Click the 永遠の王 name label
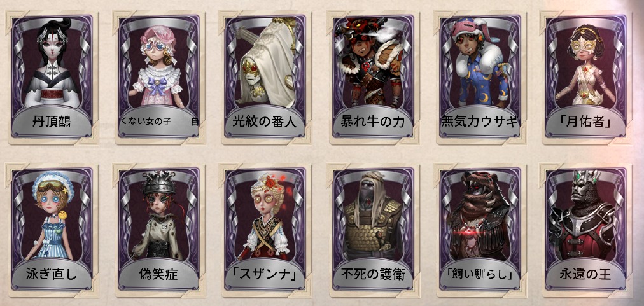The image size is (644, 306). click(x=585, y=275)
